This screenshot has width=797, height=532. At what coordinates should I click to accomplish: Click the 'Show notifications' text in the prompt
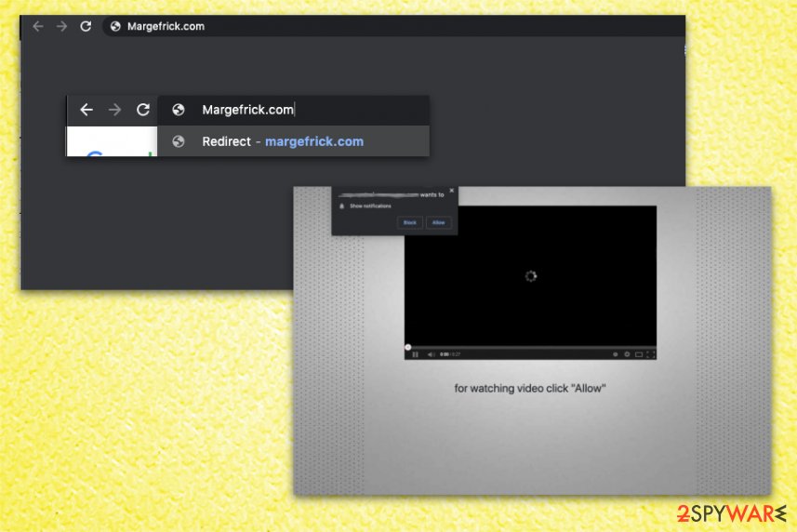(370, 206)
